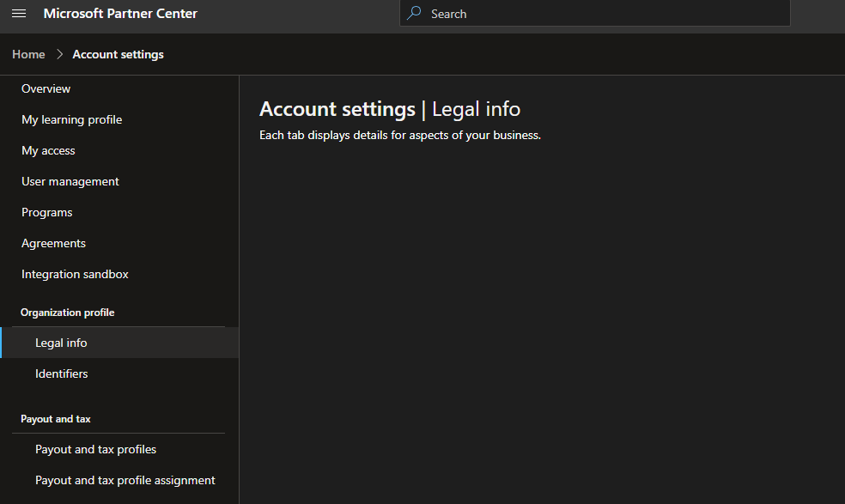Click the Microsoft Partner Center title

pos(119,14)
